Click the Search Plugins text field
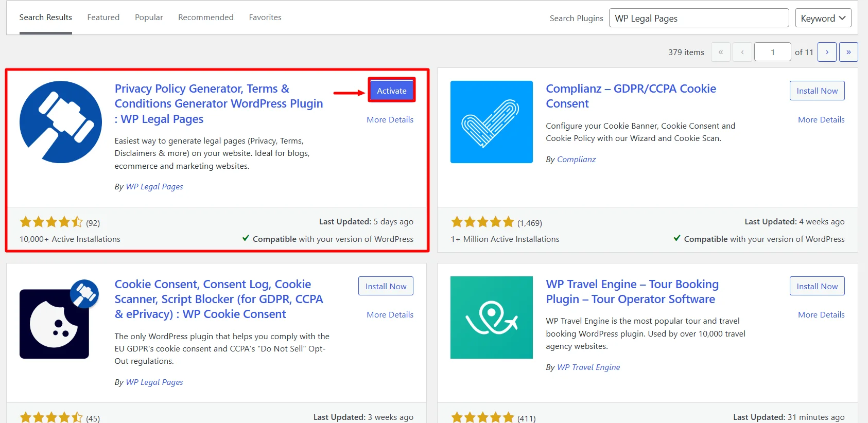 (699, 18)
